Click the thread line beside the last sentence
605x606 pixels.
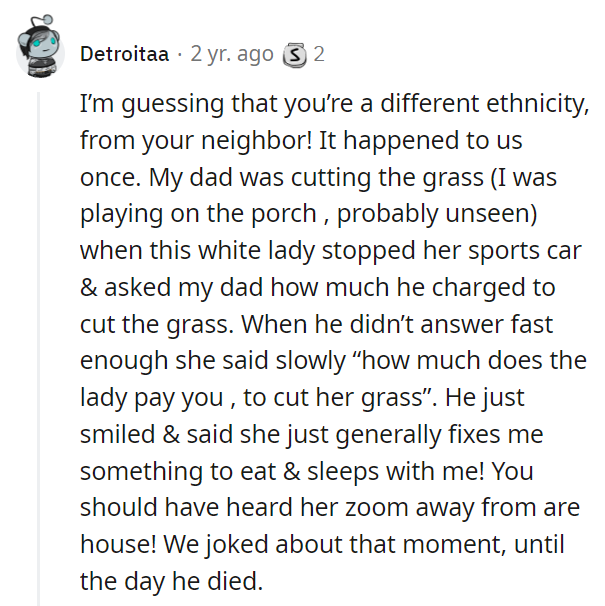click(x=38, y=581)
